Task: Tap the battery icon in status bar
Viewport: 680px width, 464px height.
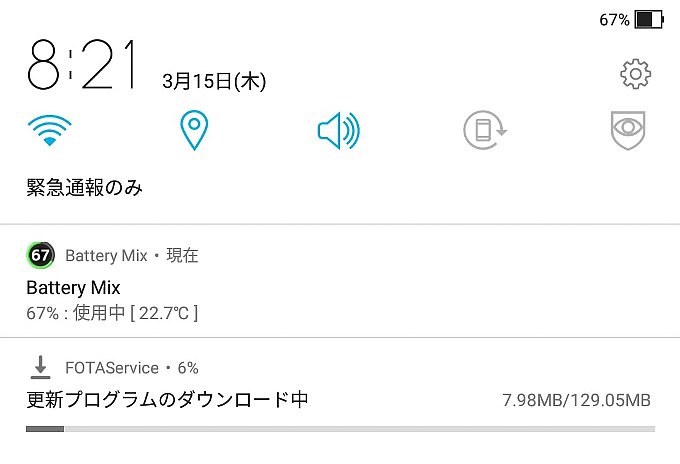Action: [x=649, y=20]
